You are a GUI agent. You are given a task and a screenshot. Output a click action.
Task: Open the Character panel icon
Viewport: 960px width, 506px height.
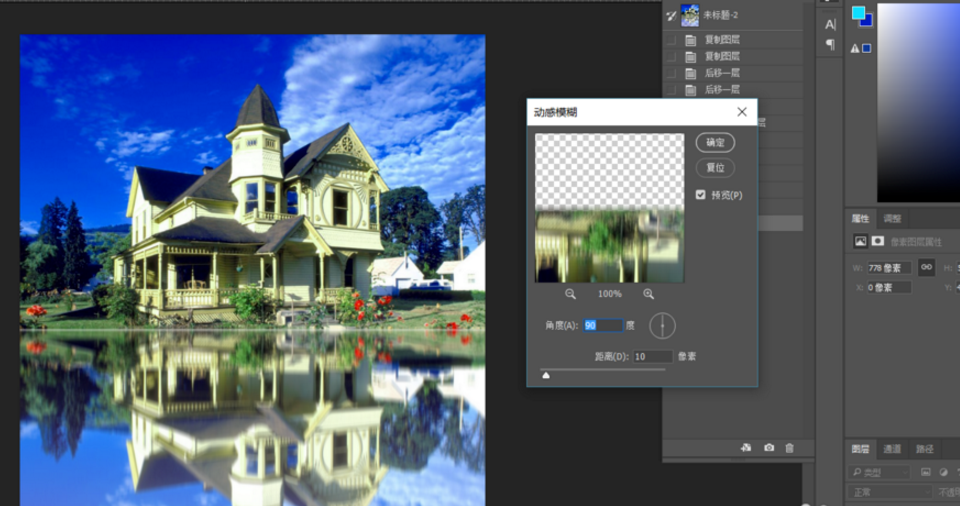pos(830,24)
